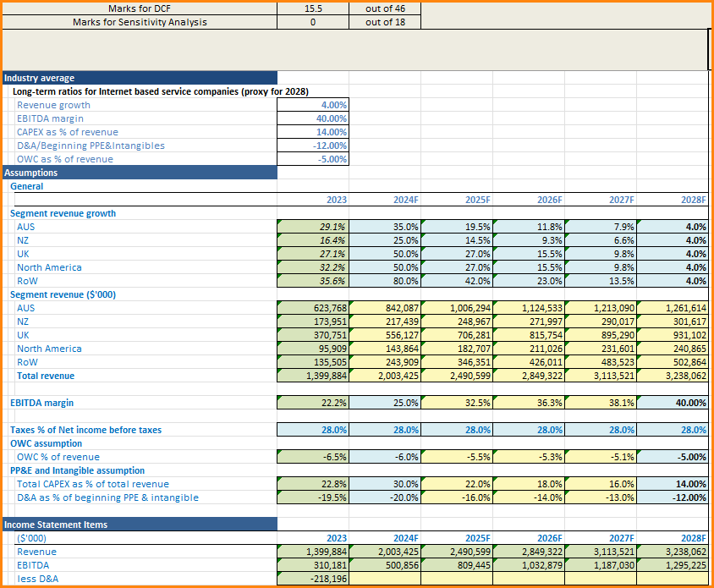Select the less D&A 2023 value -218,196

(313, 579)
